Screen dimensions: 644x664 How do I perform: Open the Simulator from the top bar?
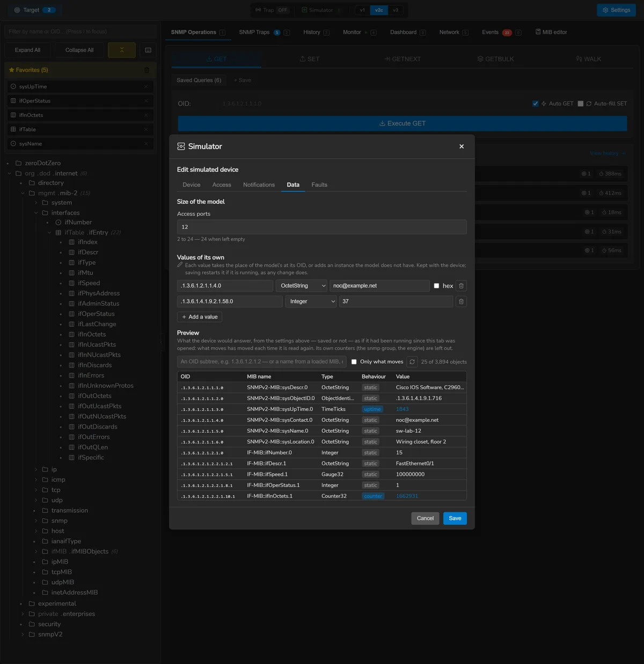click(x=321, y=10)
